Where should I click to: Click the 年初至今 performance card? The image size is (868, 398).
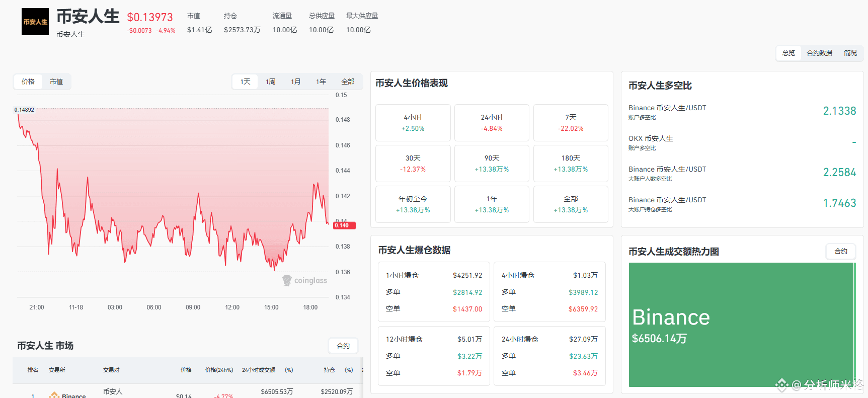(413, 204)
